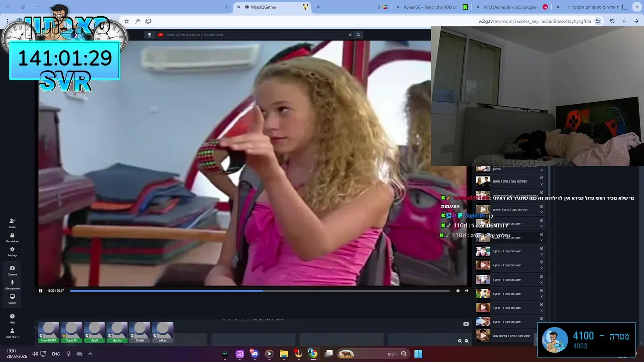Remove playlist item ראש גדול פרק 7

[542, 311]
